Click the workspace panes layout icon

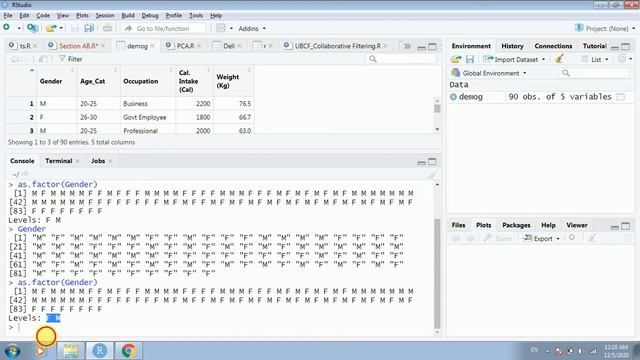click(220, 28)
